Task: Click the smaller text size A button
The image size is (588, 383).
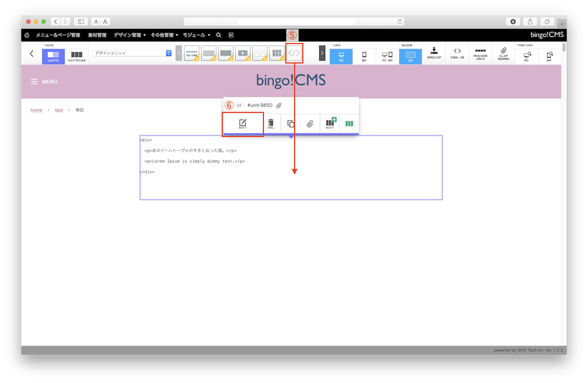Action: click(x=96, y=22)
